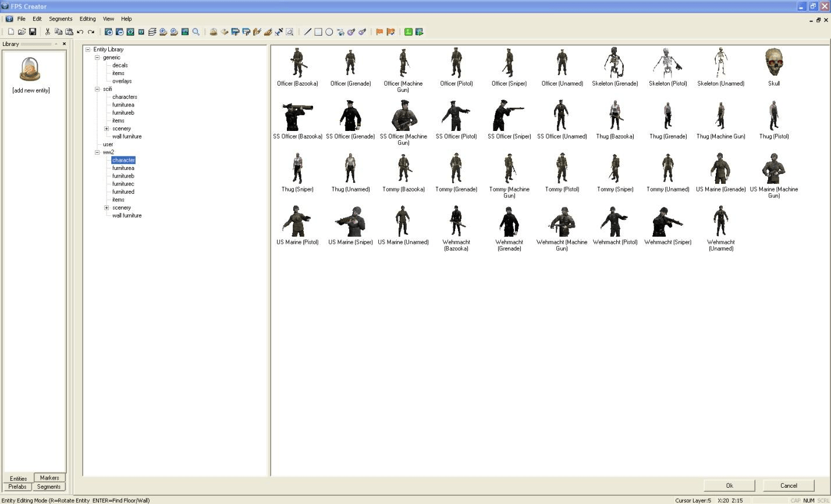The width and height of the screenshot is (831, 504).
Task: Select decals in the generic folder
Action: (x=120, y=65)
